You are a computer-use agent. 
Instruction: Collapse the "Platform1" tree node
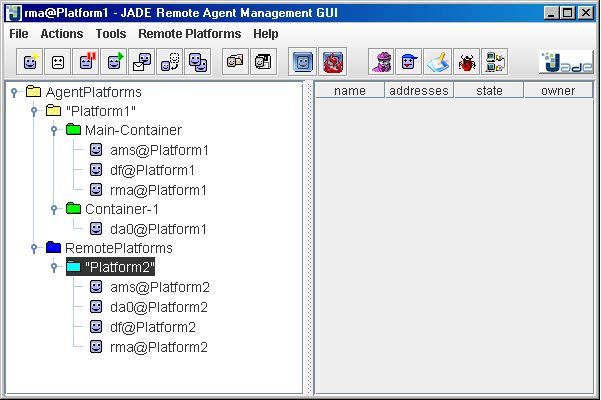point(34,111)
